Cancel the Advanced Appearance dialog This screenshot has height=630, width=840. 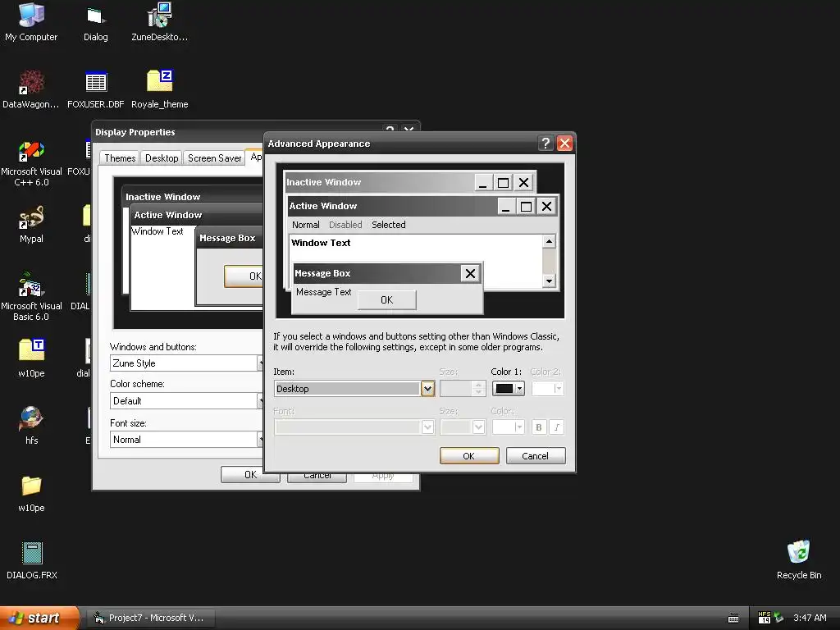coord(535,456)
